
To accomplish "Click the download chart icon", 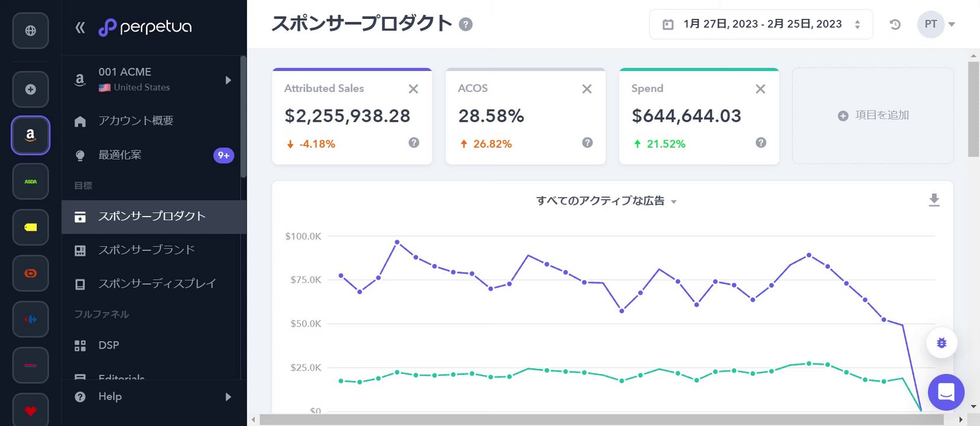I will [934, 200].
